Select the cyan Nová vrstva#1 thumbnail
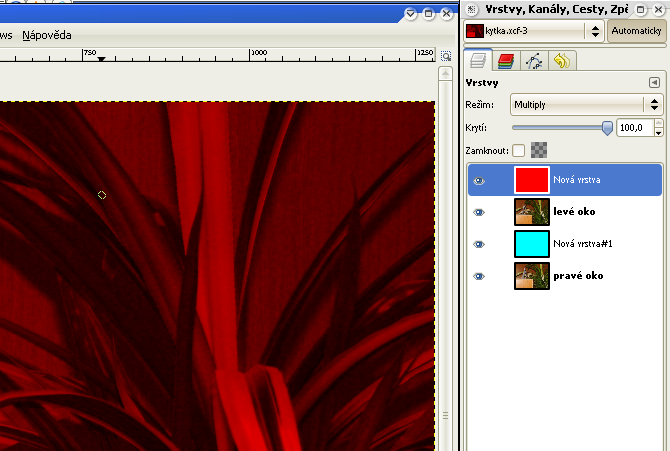Screen dimensions: 670x451 [532, 244]
